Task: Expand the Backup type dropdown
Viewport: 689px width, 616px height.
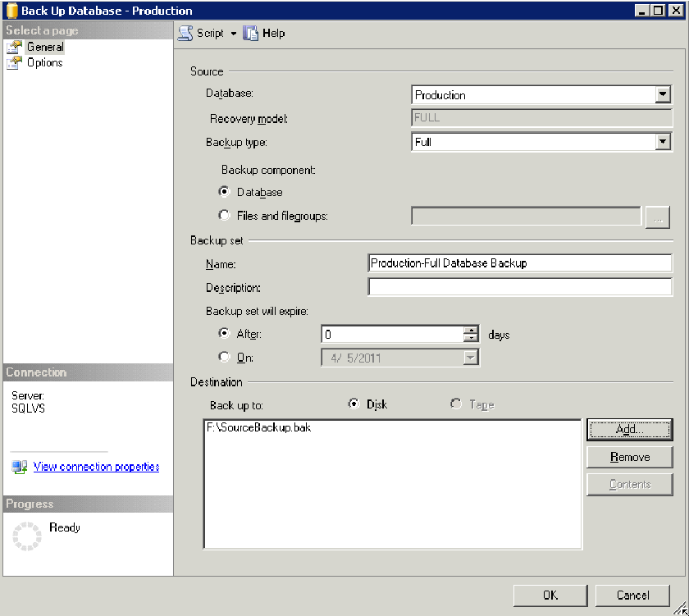Action: [x=663, y=142]
